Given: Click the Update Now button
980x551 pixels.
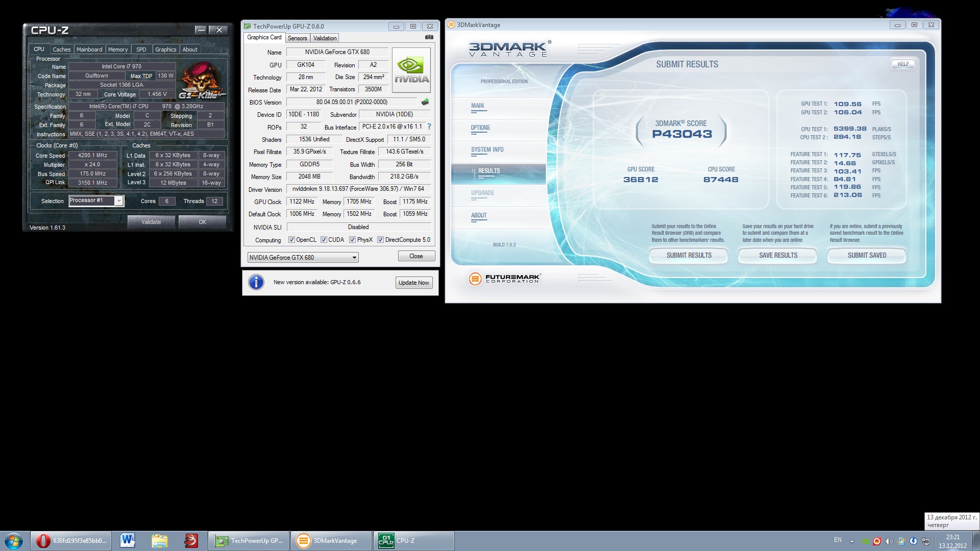Looking at the screenshot, I should (x=414, y=283).
